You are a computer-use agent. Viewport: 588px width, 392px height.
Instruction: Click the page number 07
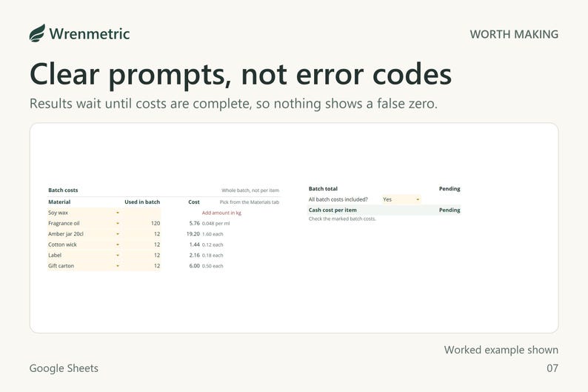click(552, 368)
